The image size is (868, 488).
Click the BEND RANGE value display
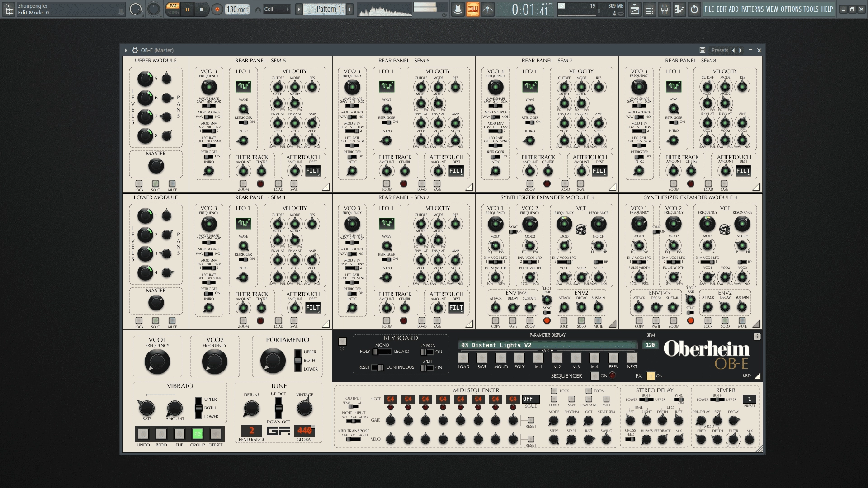(252, 431)
